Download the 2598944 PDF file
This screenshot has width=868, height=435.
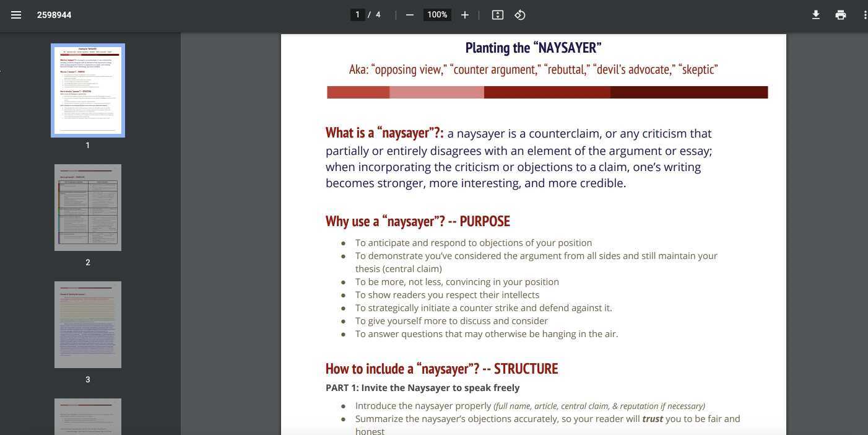(816, 15)
